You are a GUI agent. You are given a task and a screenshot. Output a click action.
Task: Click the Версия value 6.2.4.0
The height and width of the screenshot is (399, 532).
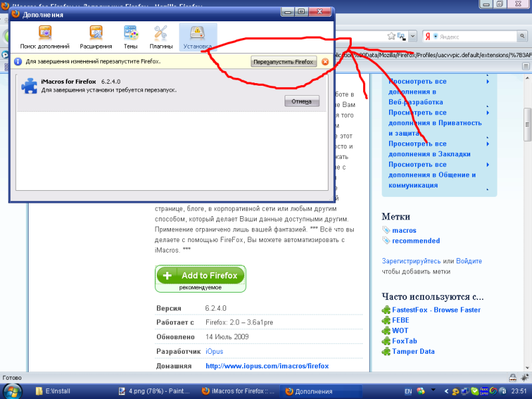pos(215,308)
